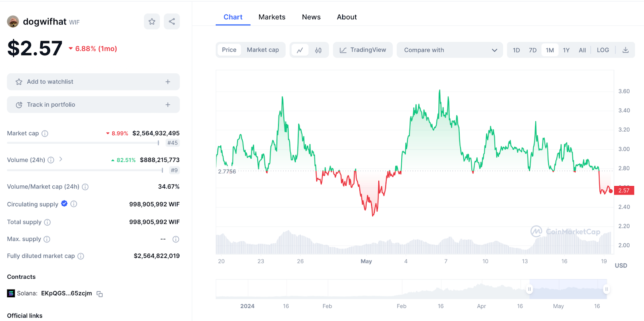Set chart range to 1Y
The image size is (644, 321).
(x=566, y=50)
